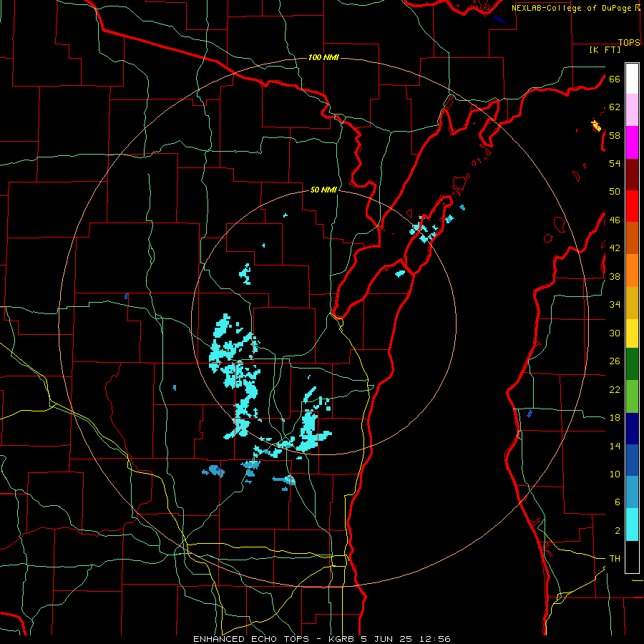This screenshot has width=644, height=644.
Task: Pick the bright red legend swatch
Action: (632, 206)
